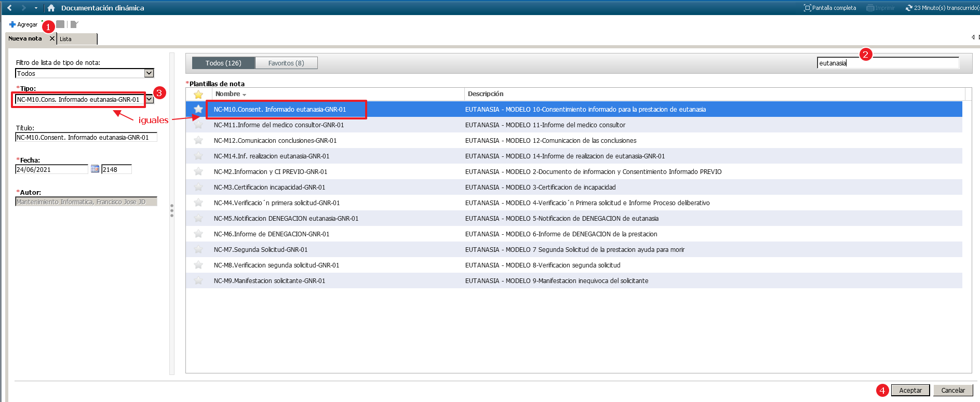980x402 pixels.
Task: Select the Favoritos (8) tab
Action: (286, 63)
